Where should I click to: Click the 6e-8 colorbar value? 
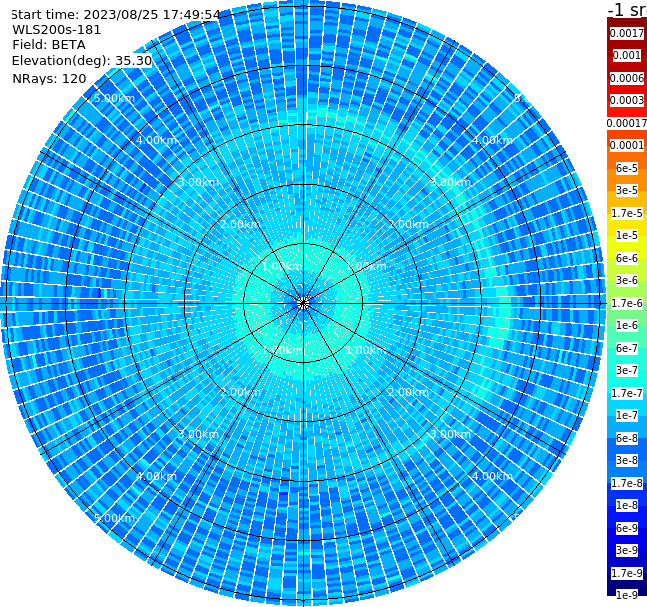coord(627,438)
